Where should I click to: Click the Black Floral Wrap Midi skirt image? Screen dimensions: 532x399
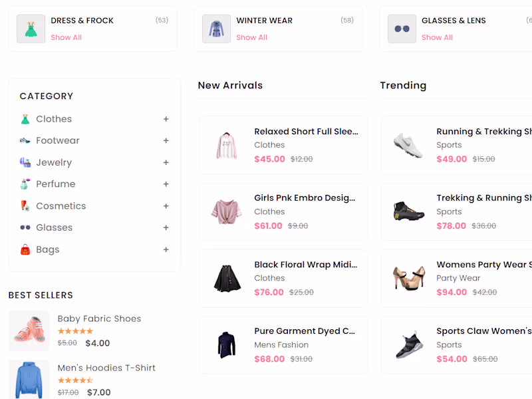point(226,278)
